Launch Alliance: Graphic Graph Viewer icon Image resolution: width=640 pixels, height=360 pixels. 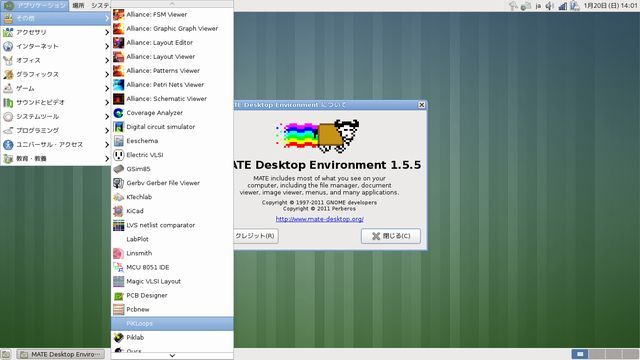pyautogui.click(x=118, y=29)
